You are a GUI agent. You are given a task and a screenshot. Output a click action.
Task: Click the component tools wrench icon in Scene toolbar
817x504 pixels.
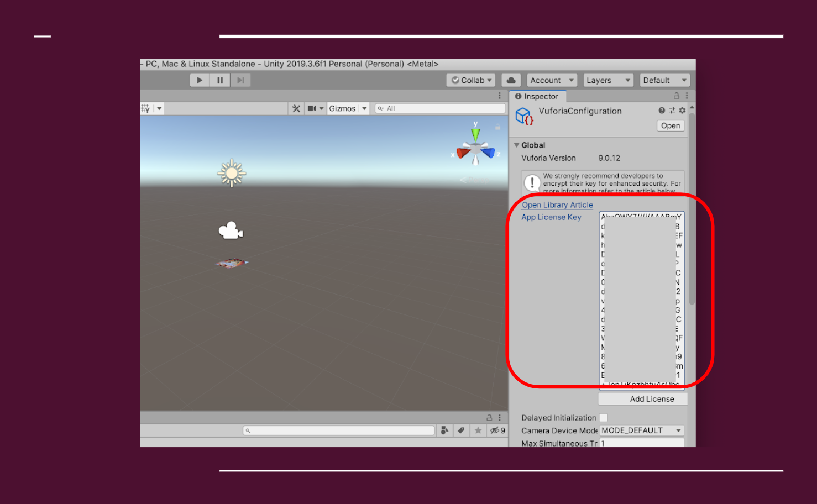296,108
